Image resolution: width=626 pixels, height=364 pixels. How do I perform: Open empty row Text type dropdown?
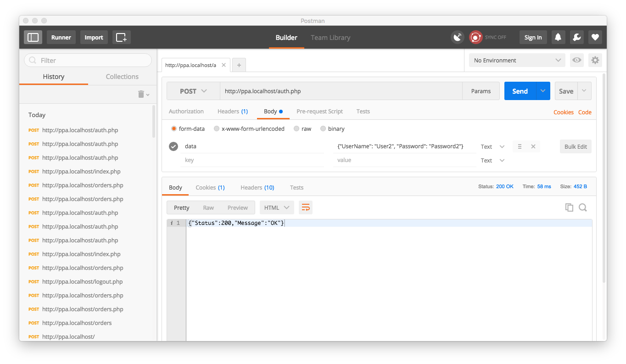pos(493,160)
